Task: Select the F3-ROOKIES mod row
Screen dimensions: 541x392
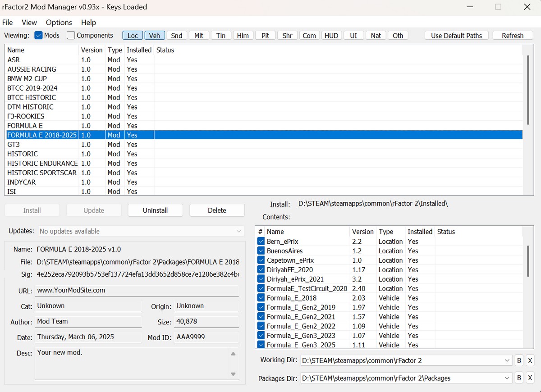Action: (264, 116)
